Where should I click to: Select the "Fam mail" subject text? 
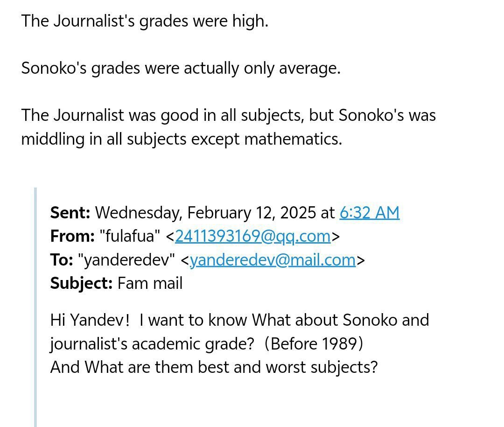point(150,283)
